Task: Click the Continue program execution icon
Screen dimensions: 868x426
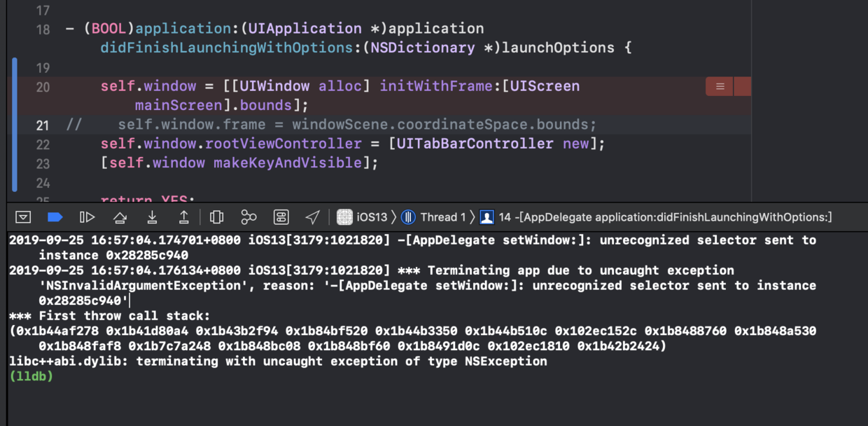Action: click(x=87, y=217)
